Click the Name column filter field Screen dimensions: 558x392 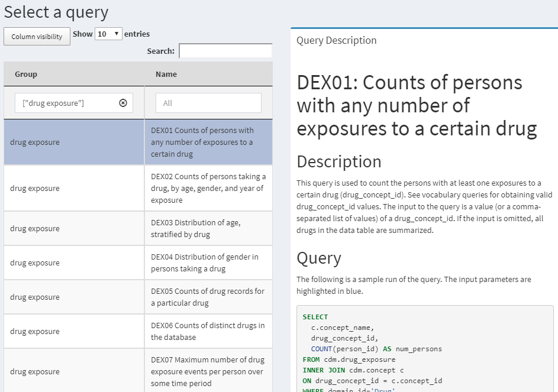point(208,103)
